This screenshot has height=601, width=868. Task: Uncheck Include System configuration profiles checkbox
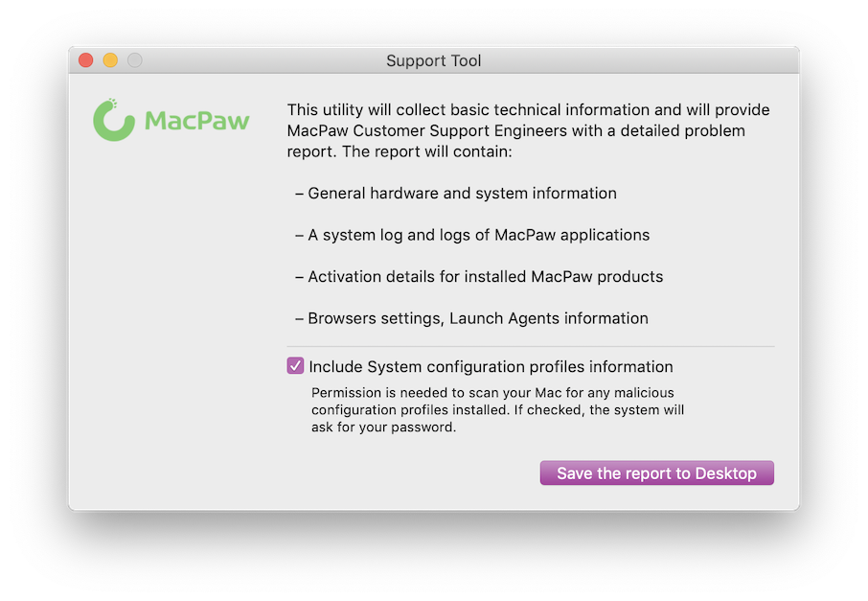tap(295, 365)
